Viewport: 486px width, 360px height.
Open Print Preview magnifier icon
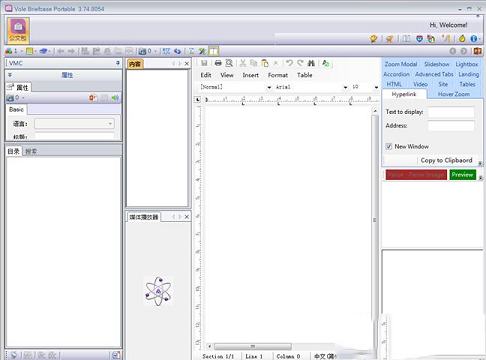(x=229, y=63)
